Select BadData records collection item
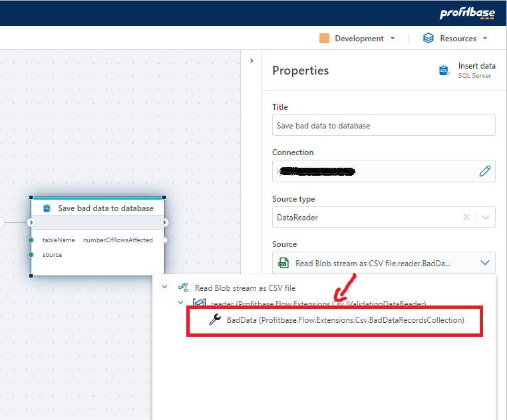Screen dimensions: 507x420 click(345, 320)
